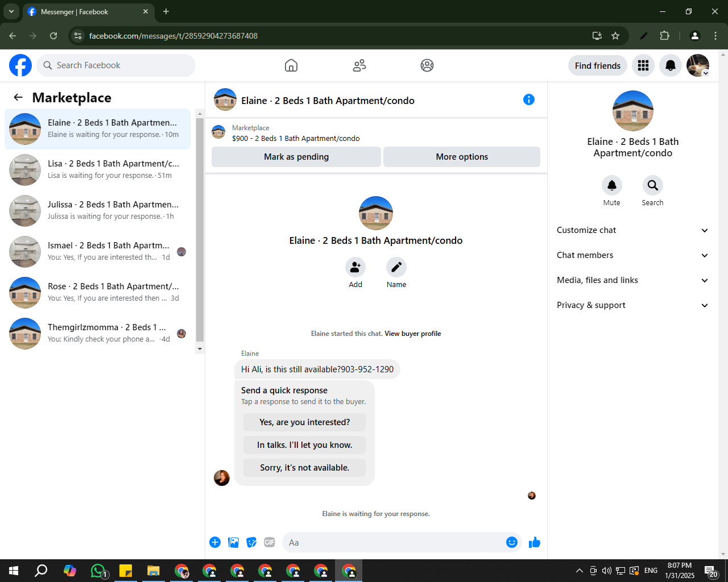Mute this chat with the bell icon
Image resolution: width=728 pixels, height=582 pixels.
[x=612, y=185]
